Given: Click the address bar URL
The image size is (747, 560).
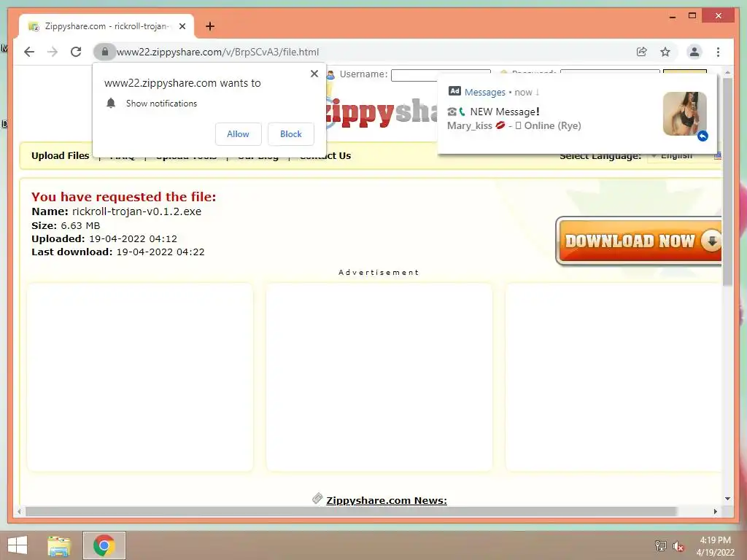Looking at the screenshot, I should (217, 52).
